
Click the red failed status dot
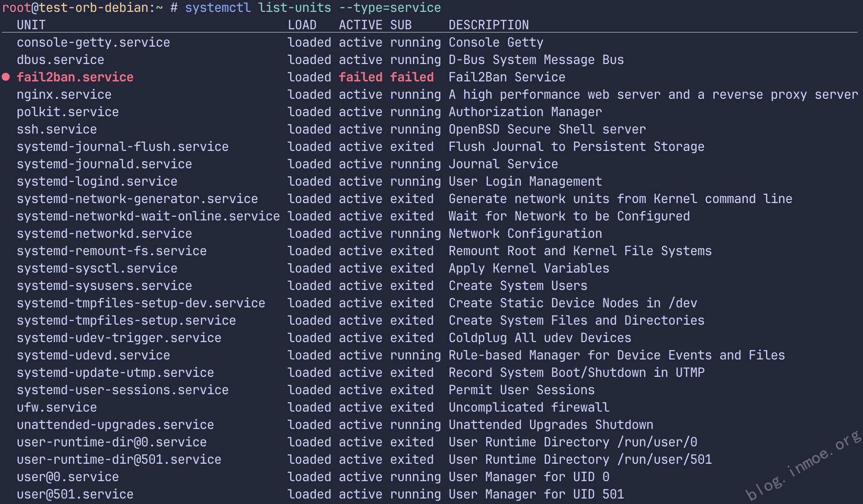click(x=6, y=77)
